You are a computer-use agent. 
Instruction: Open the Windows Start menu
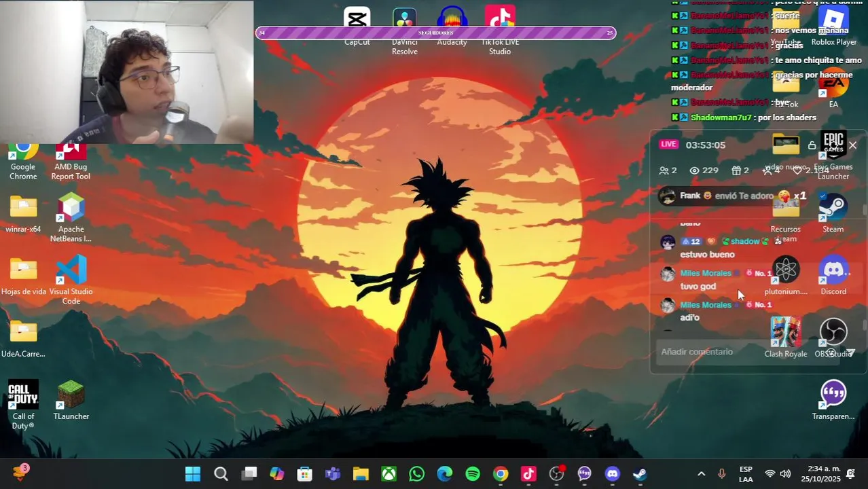point(193,474)
